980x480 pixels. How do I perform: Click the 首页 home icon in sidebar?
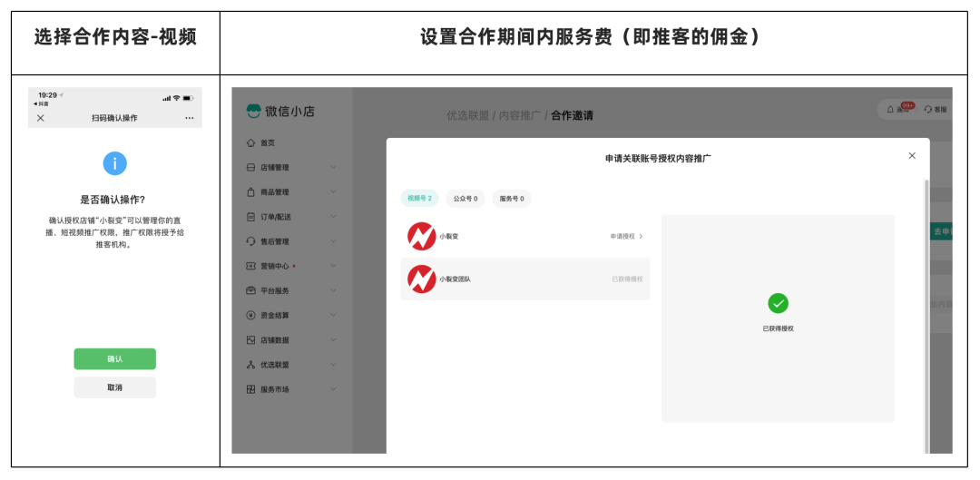pos(251,143)
